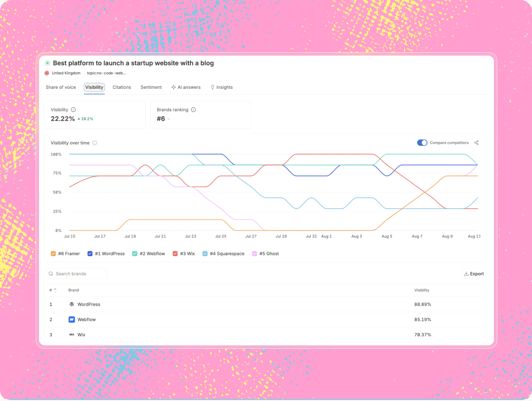The image size is (532, 401).
Task: Click the 100% y-axis label
Action: coord(56,154)
